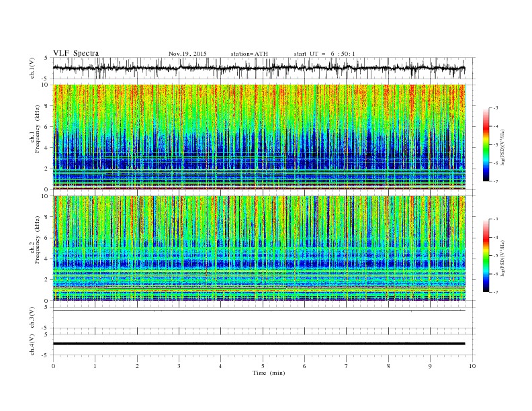Click time axis tick label "0"
The image size is (532, 411).
tap(53, 366)
